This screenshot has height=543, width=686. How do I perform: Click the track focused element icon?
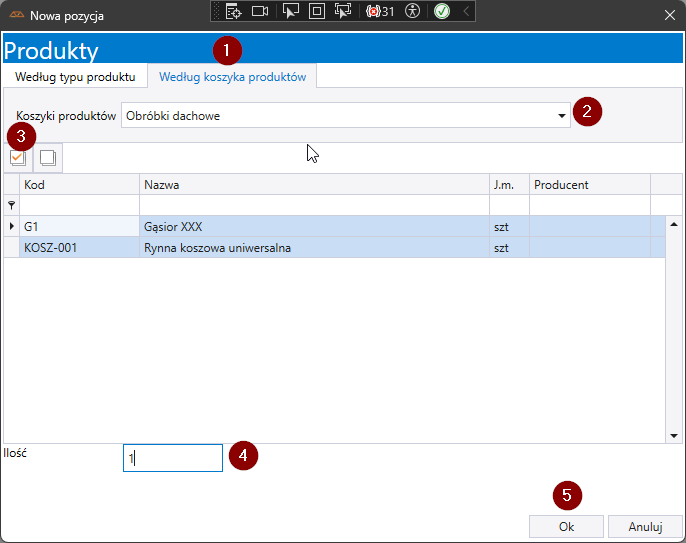[x=343, y=12]
